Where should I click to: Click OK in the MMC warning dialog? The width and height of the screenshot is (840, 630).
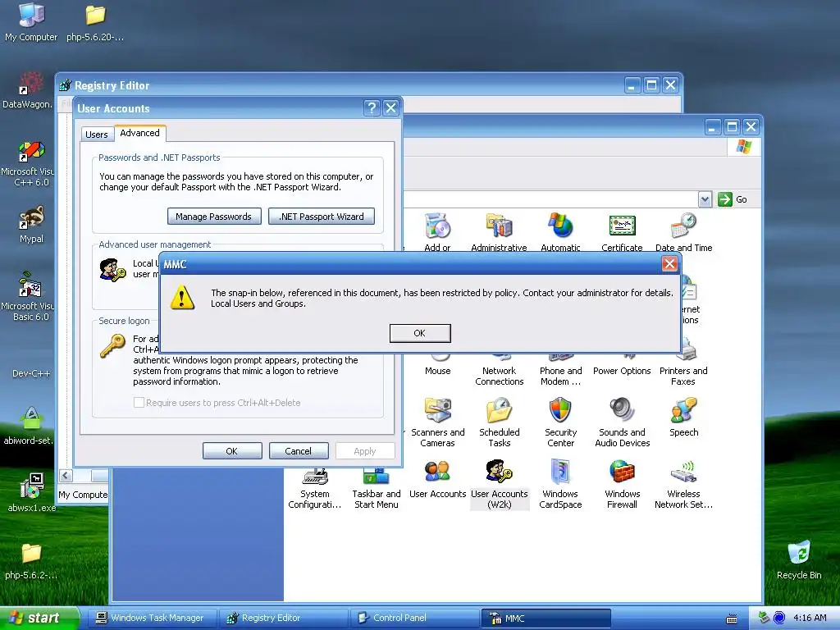pyautogui.click(x=419, y=333)
